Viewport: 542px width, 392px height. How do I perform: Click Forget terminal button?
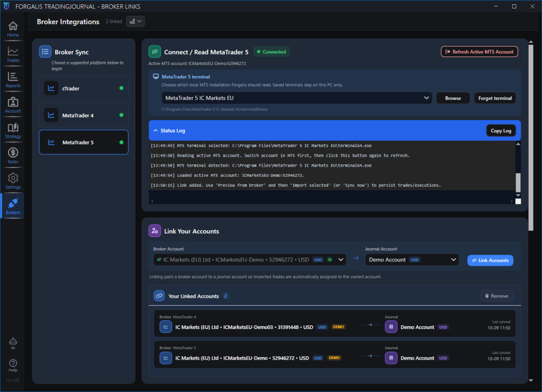495,98
